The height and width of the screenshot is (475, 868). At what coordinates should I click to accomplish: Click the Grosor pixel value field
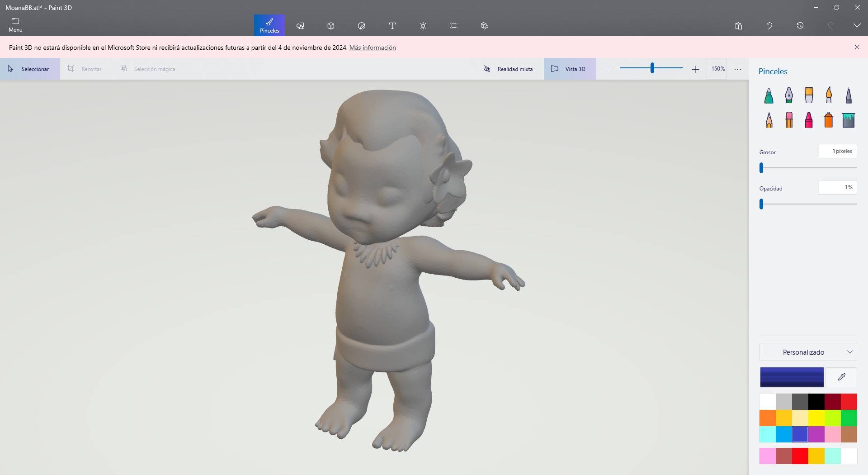[838, 151]
